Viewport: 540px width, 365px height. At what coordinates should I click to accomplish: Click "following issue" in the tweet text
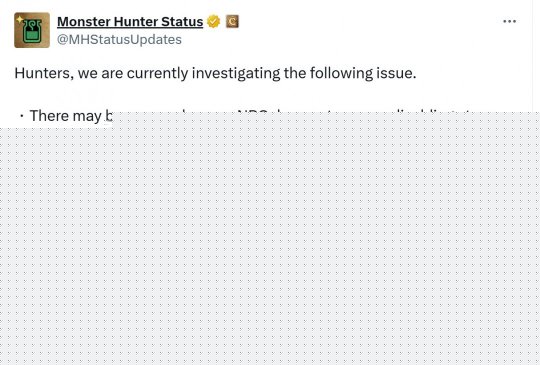coord(363,73)
